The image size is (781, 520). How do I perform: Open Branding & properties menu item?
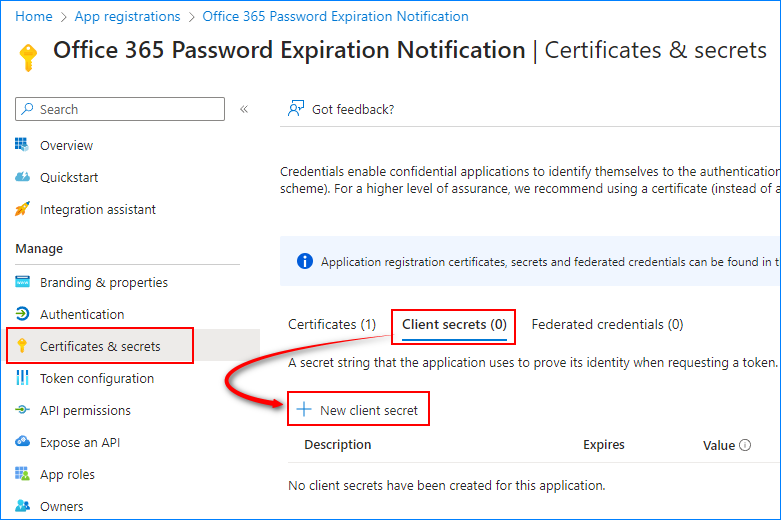click(104, 282)
